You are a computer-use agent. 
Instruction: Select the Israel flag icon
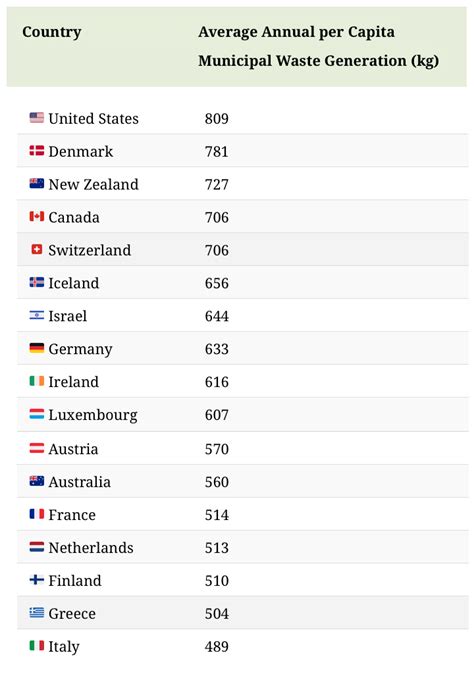click(37, 315)
